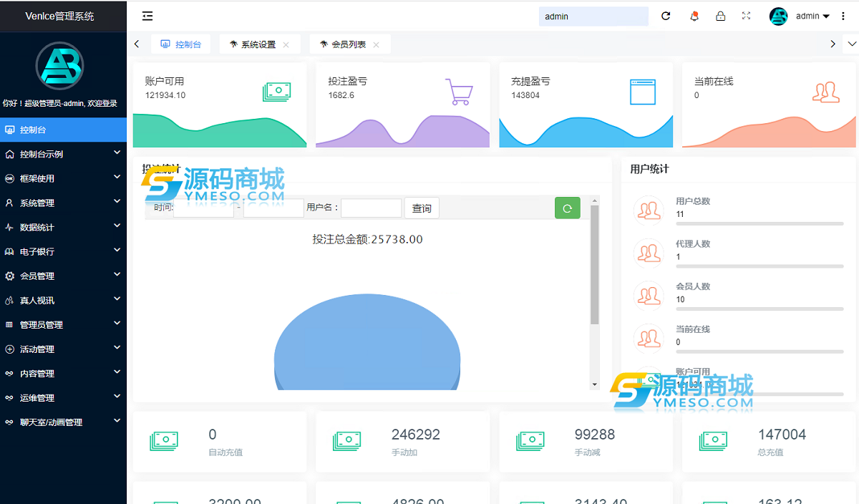The height and width of the screenshot is (504, 859).
Task: Click the 147004 value
Action: click(x=782, y=435)
